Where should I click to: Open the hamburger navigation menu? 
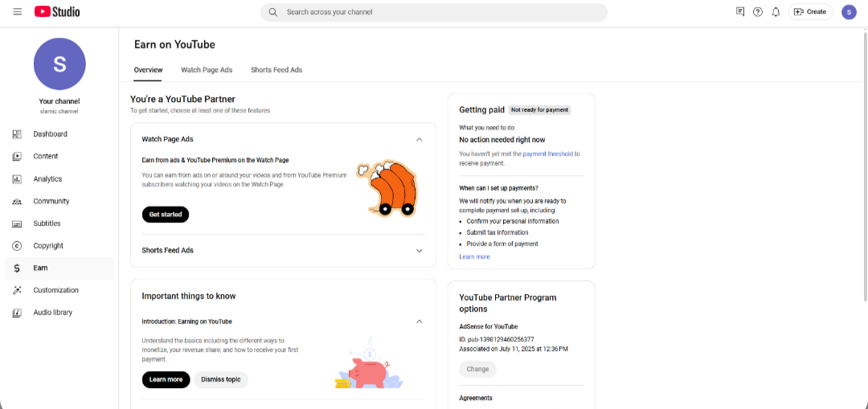coord(17,11)
